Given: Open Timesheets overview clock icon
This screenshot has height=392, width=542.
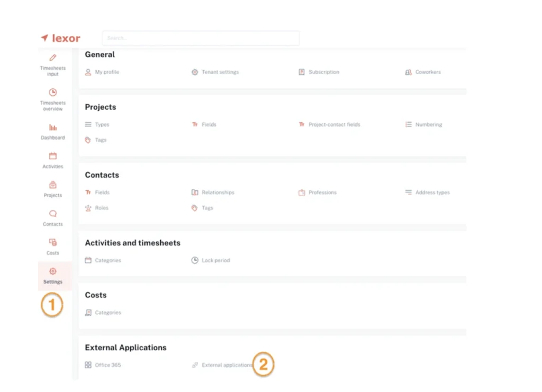Looking at the screenshot, I should pyautogui.click(x=52, y=93).
